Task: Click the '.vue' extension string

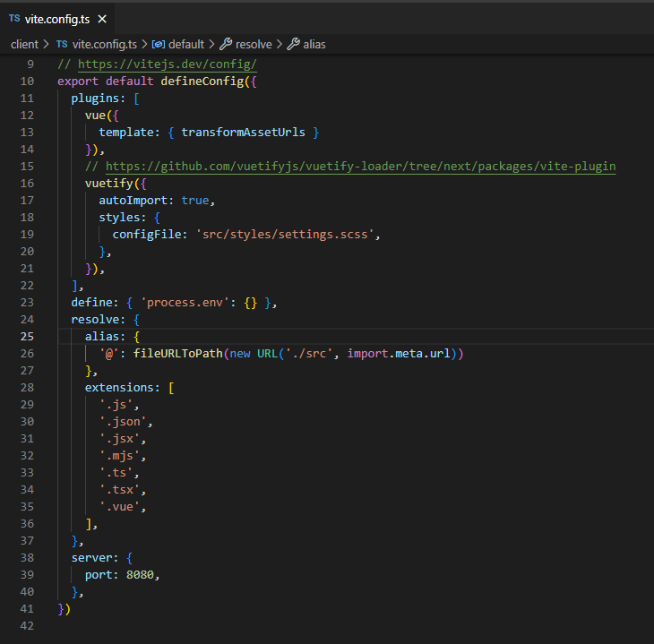Action: click(119, 507)
